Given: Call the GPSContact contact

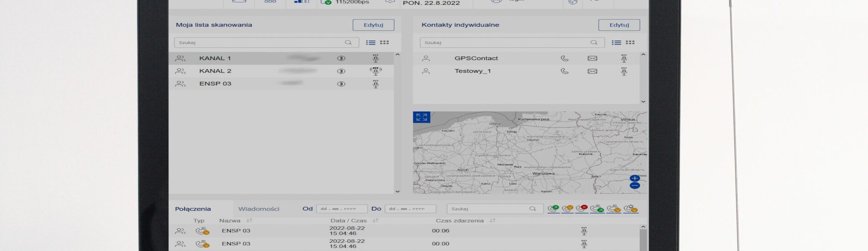Looking at the screenshot, I should (565, 58).
